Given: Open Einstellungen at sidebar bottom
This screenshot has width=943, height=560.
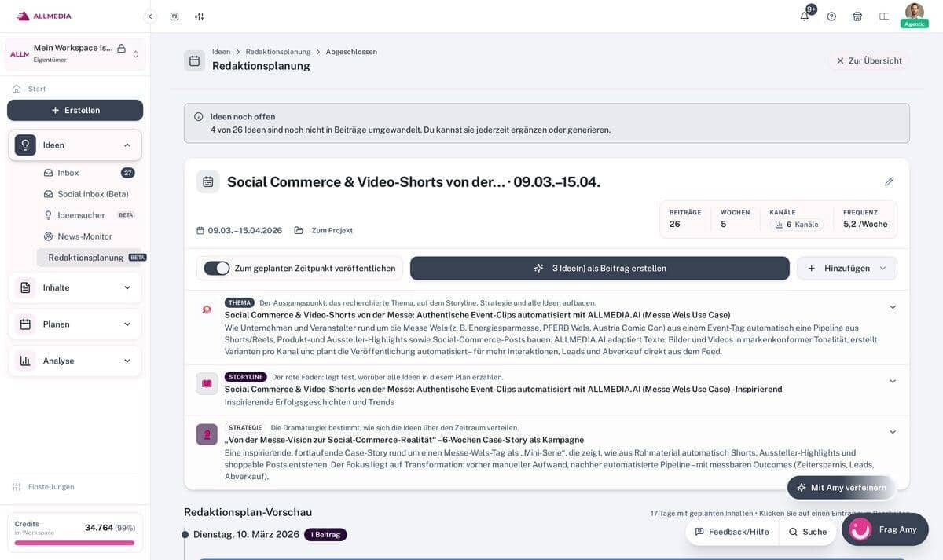Looking at the screenshot, I should (x=51, y=487).
